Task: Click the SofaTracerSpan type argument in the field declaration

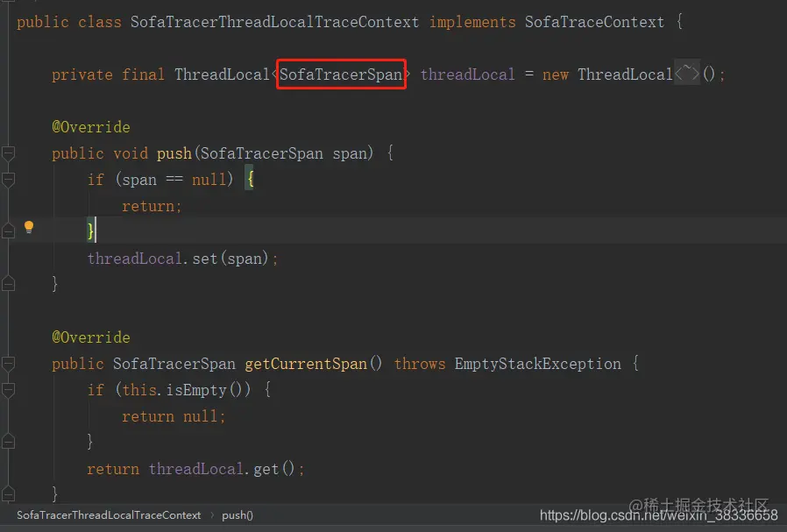Action: point(341,74)
